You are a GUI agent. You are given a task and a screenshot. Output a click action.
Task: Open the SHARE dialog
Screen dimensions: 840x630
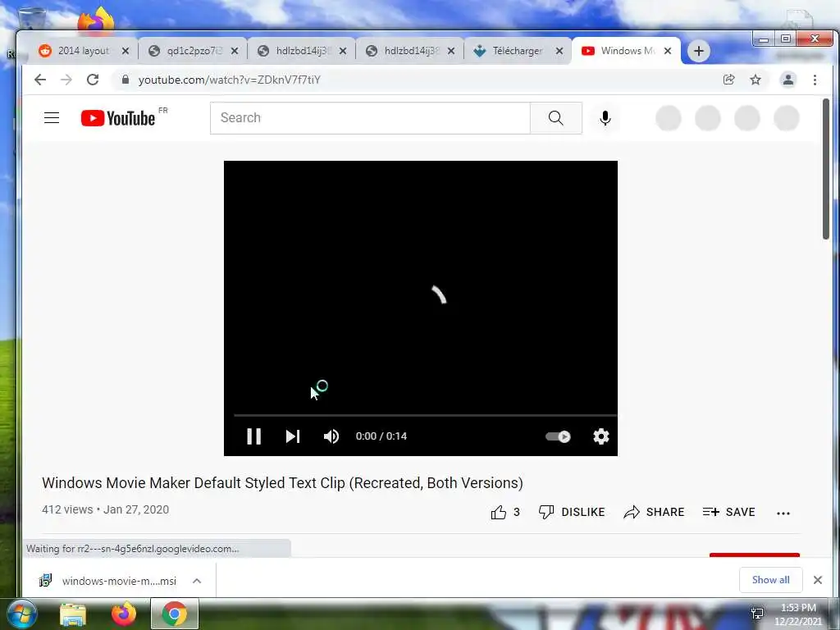pos(654,512)
